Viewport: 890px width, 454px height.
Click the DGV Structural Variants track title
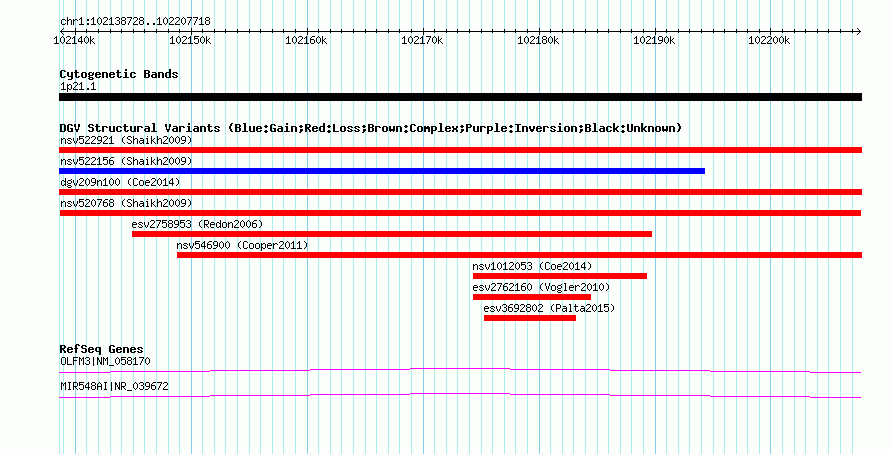371,128
